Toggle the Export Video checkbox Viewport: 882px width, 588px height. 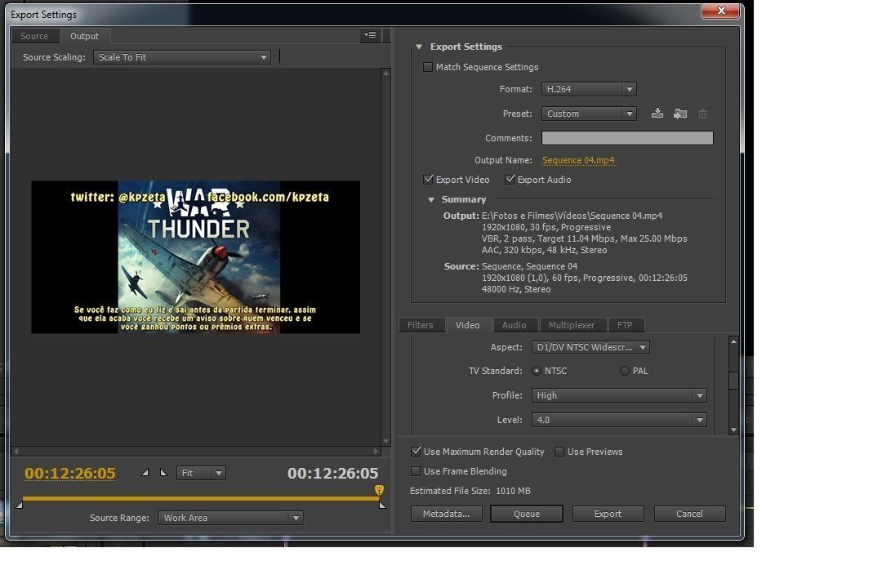click(428, 180)
